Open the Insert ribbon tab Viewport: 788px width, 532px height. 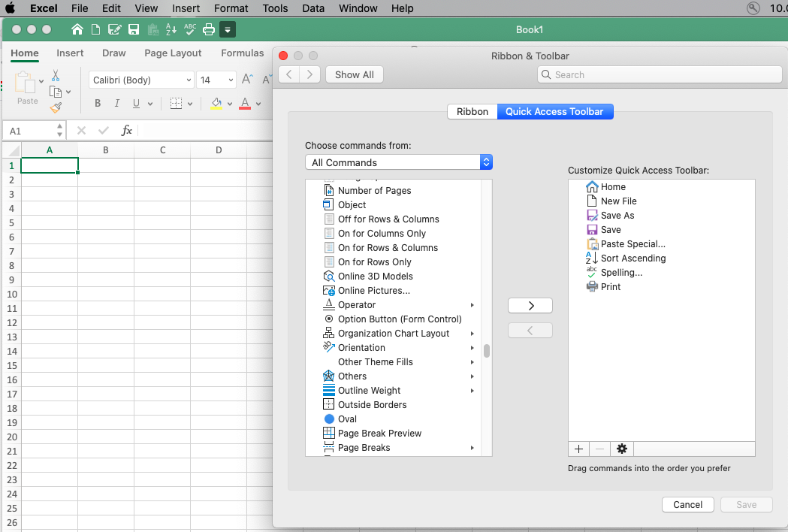[70, 53]
